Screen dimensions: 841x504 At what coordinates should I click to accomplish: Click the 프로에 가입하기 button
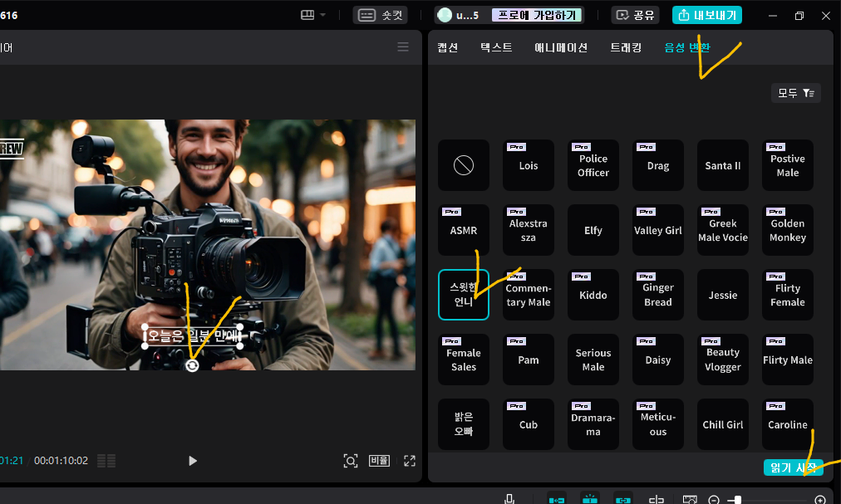537,15
